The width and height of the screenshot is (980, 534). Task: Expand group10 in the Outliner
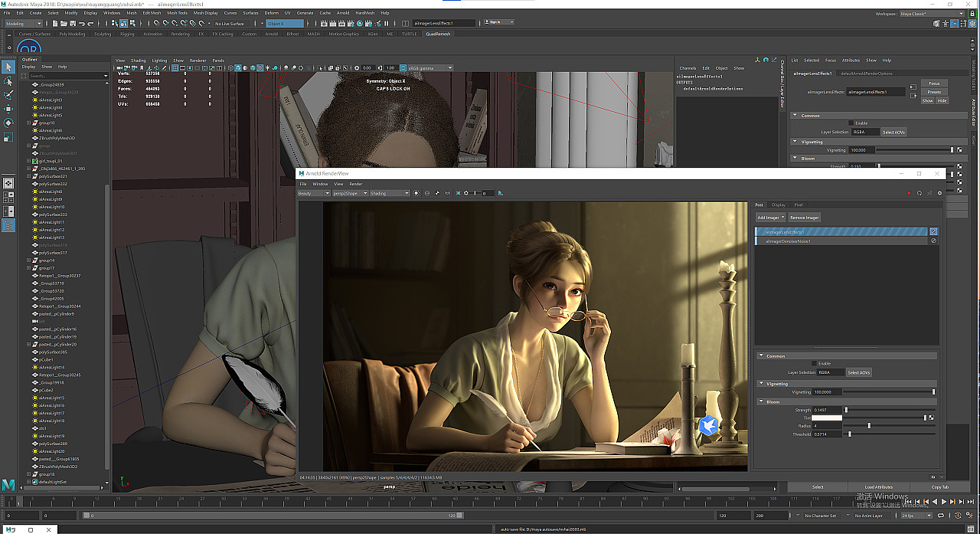pyautogui.click(x=29, y=123)
